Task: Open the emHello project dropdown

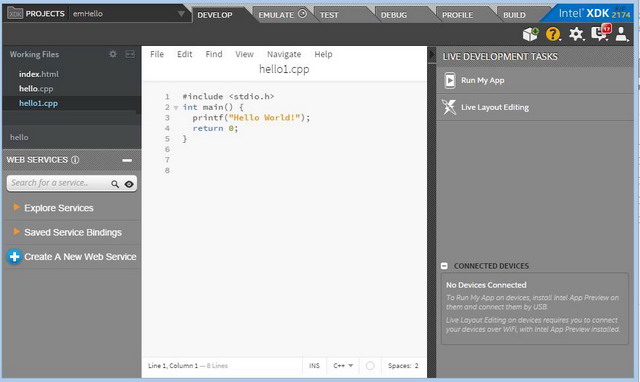Action: (128, 14)
